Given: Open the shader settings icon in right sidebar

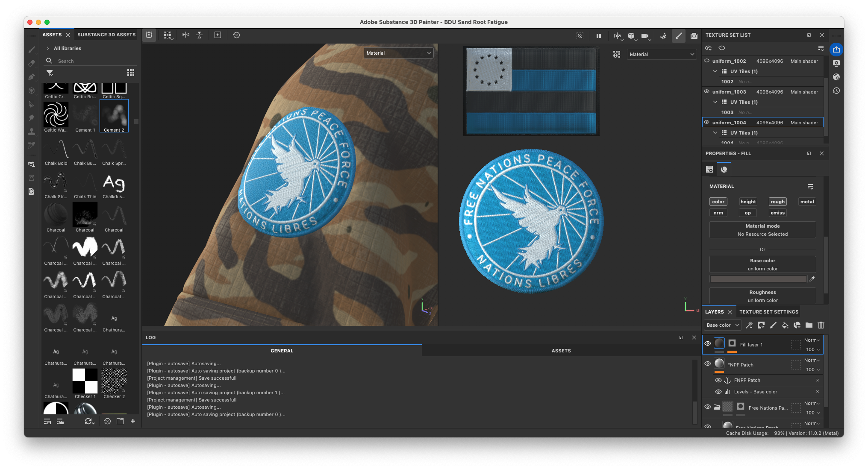Looking at the screenshot, I should click(x=836, y=77).
